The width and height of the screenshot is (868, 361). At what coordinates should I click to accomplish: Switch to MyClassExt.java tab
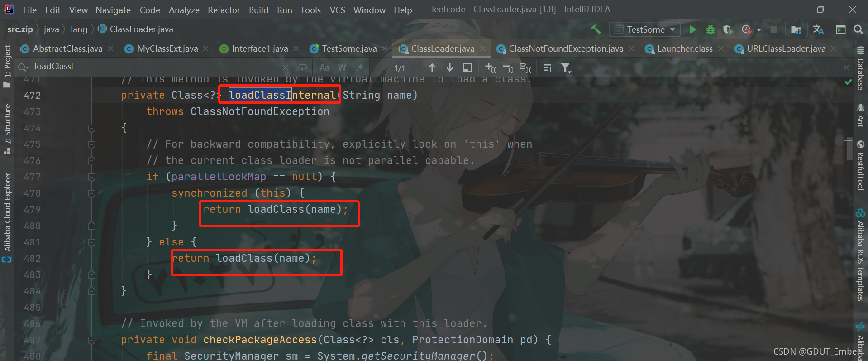pyautogui.click(x=167, y=48)
